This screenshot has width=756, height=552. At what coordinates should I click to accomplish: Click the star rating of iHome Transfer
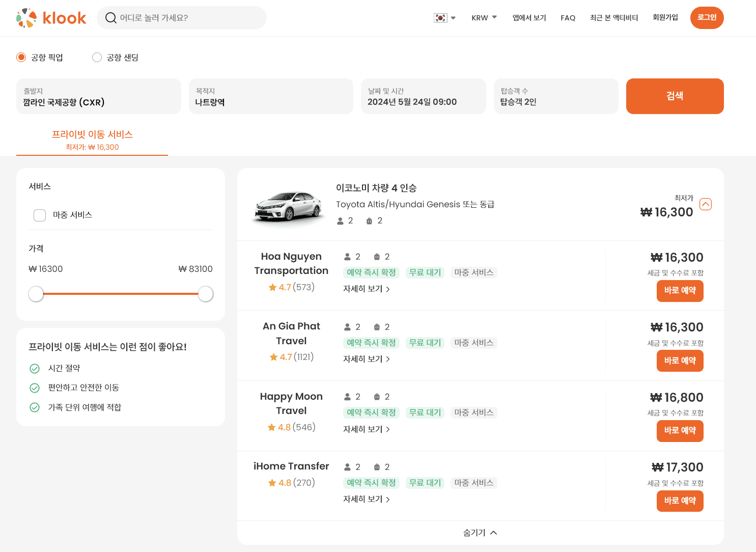(291, 483)
